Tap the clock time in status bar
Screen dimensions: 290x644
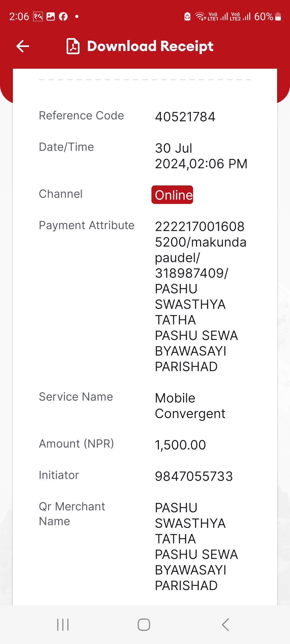19,17
